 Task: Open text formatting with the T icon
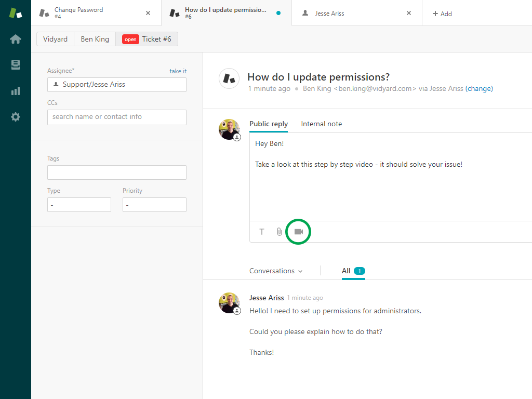[x=261, y=232]
